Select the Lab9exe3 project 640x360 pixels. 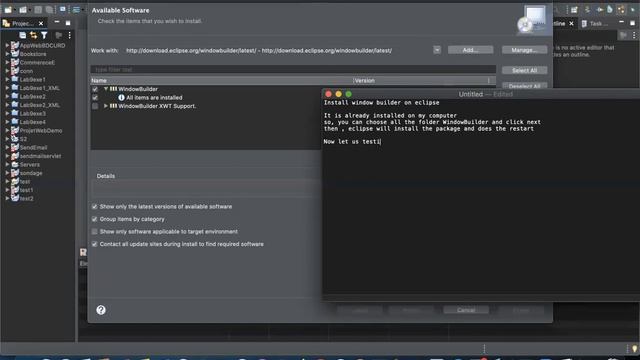tap(33, 113)
